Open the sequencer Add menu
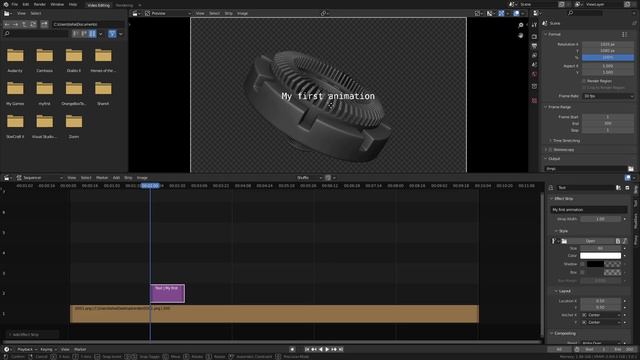640x360 pixels. pyautogui.click(x=116, y=178)
